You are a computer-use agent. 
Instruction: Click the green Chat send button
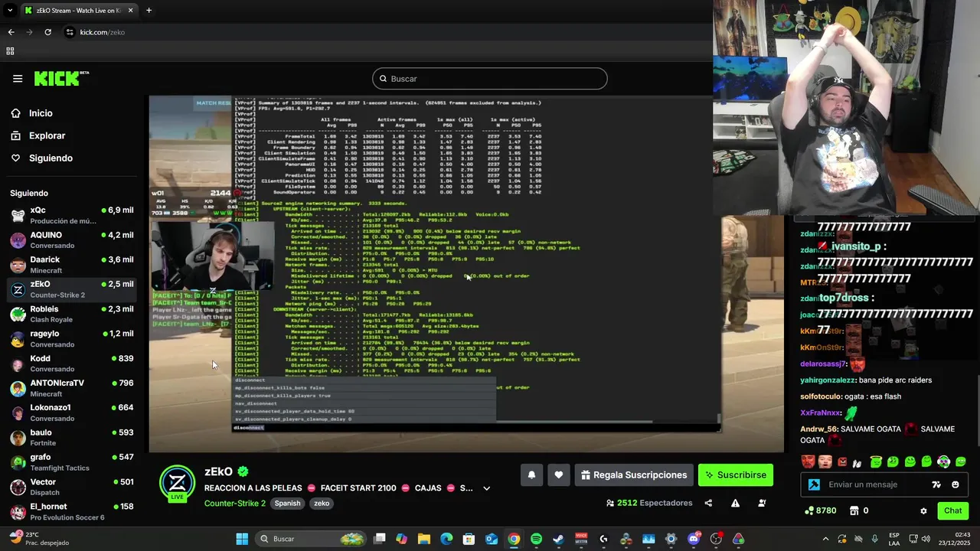(x=952, y=510)
